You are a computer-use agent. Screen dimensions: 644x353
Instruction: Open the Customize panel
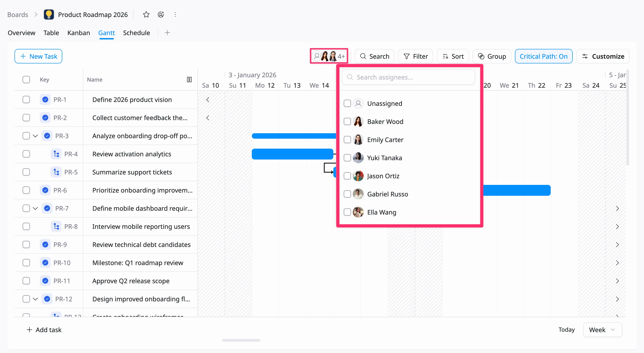[x=603, y=56]
